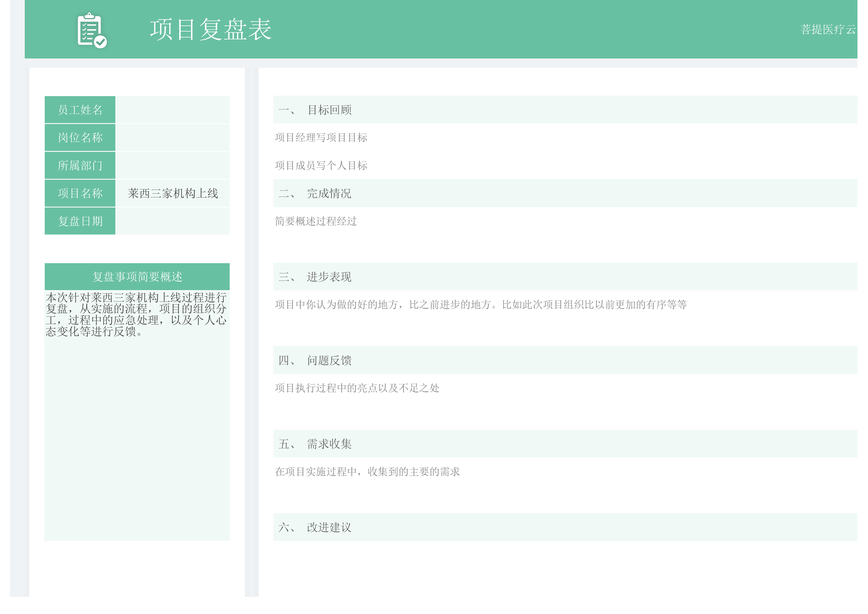Click the 项目成员写个人目标 placeholder line
Image resolution: width=868 pixels, height=614 pixels.
[321, 166]
